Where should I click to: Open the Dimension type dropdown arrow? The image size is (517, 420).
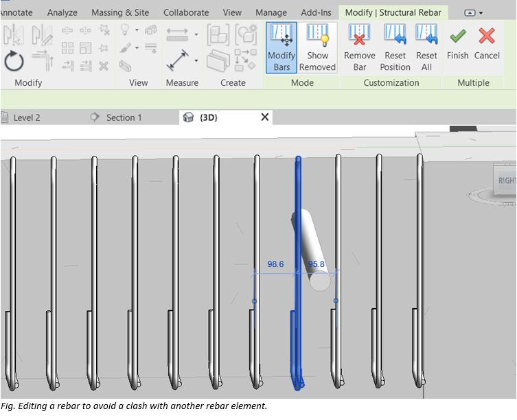(196, 60)
